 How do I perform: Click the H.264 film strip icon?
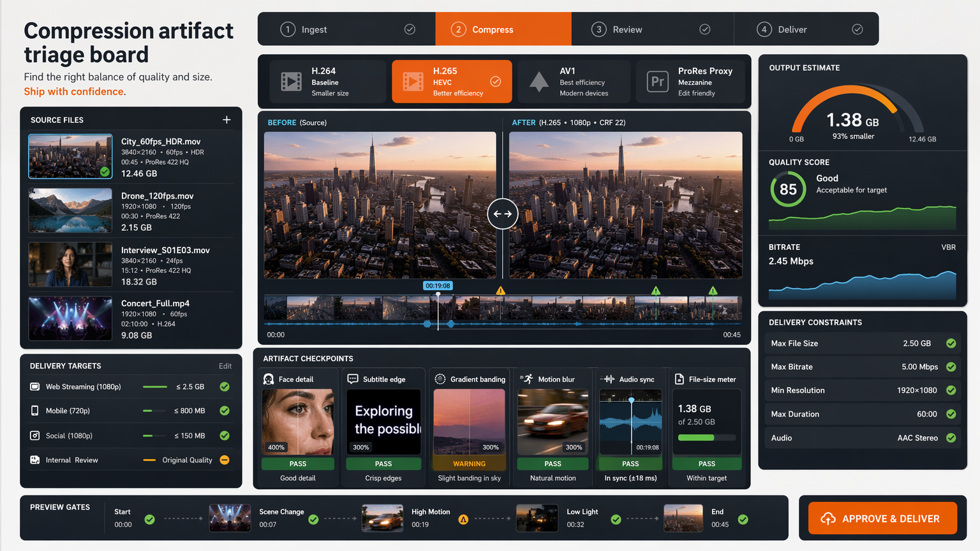click(x=292, y=82)
